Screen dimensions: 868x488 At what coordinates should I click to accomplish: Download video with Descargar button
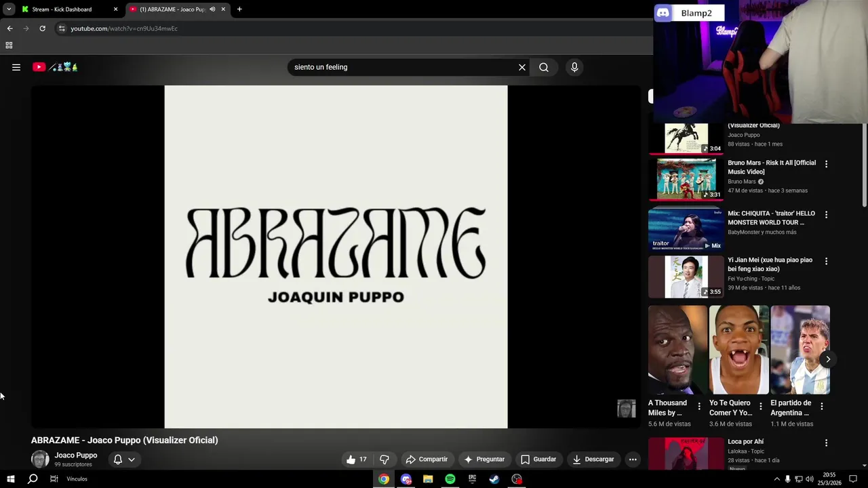pyautogui.click(x=593, y=460)
